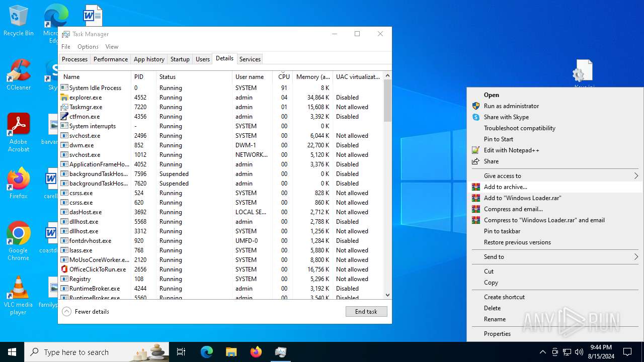Image resolution: width=644 pixels, height=362 pixels.
Task: Sort by the User name column header
Action: 253,77
